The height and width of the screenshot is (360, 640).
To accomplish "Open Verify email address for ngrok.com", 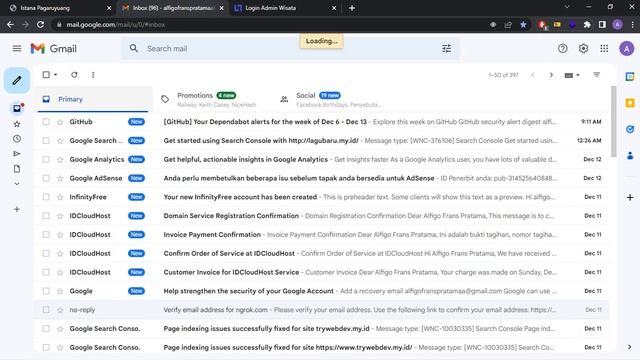I will pyautogui.click(x=321, y=310).
